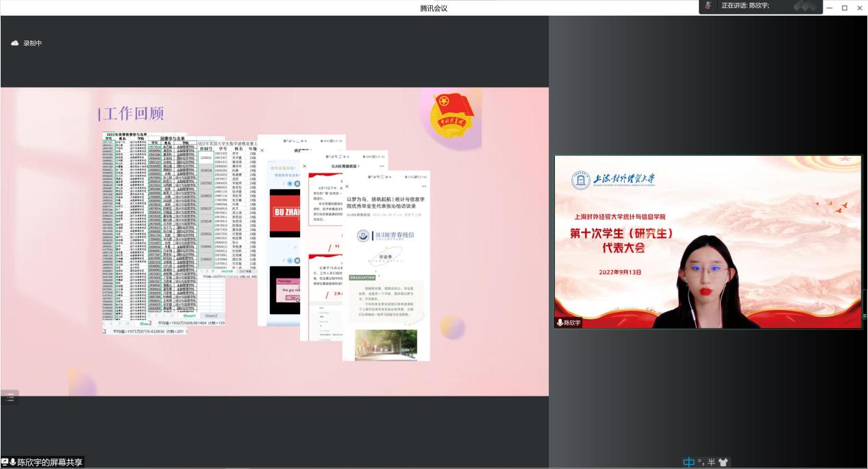Click the microphone icon on 陈欣宇's video tile

point(560,322)
